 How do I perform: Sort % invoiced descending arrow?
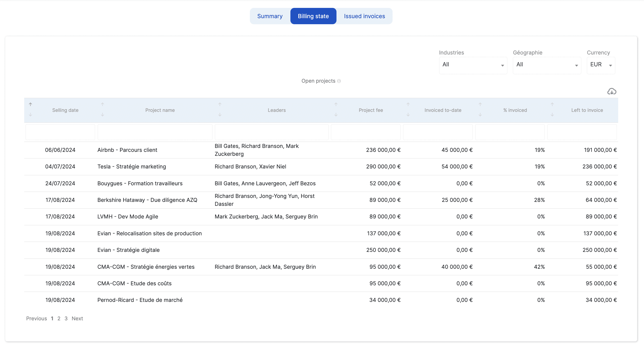pyautogui.click(x=480, y=115)
